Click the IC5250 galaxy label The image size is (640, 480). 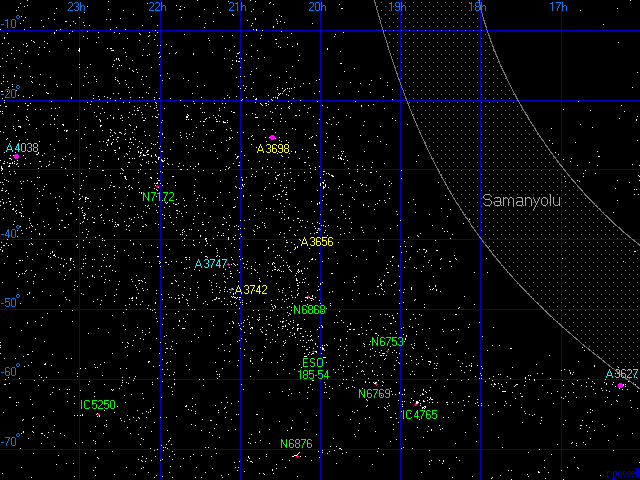click(98, 405)
